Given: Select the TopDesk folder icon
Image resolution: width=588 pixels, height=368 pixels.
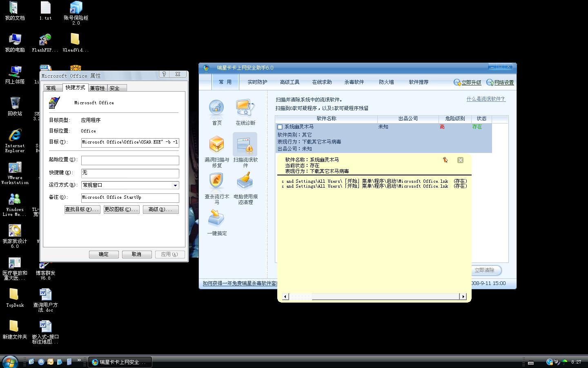Looking at the screenshot, I should [x=15, y=298].
